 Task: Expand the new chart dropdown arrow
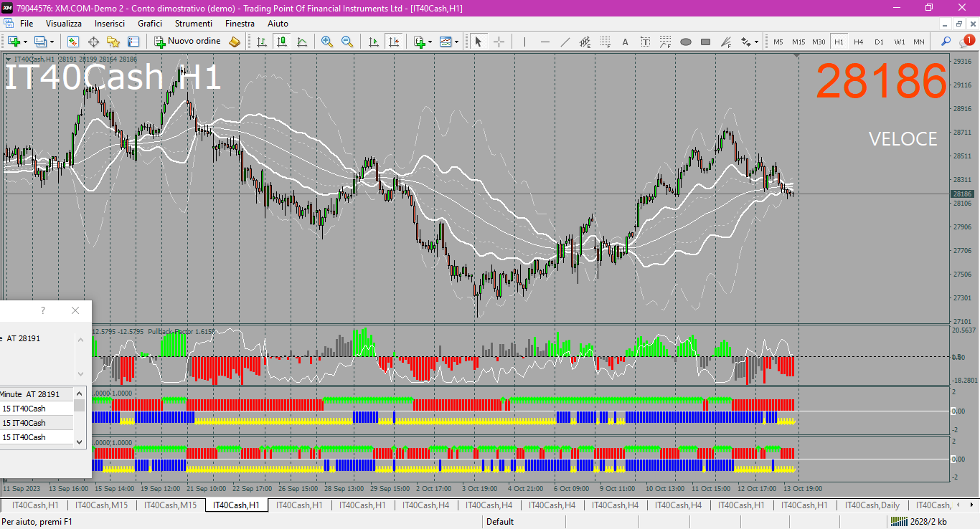(x=25, y=42)
